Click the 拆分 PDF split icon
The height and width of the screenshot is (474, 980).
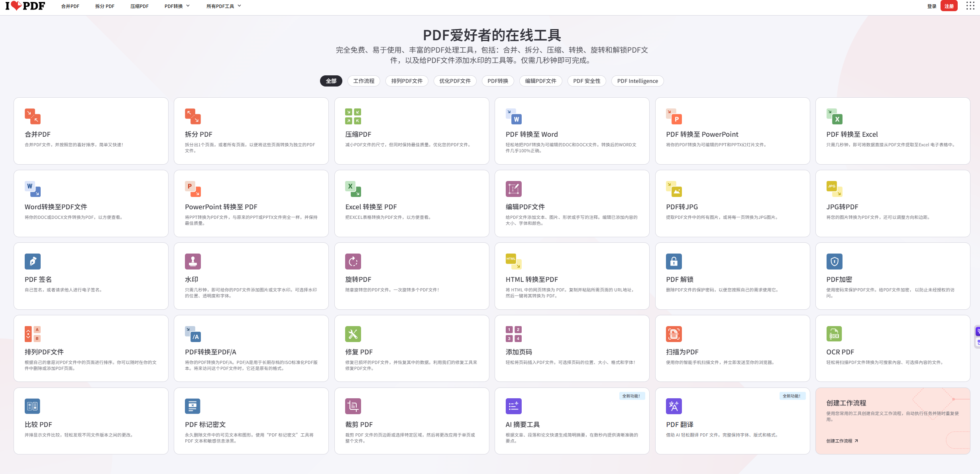[x=193, y=116]
